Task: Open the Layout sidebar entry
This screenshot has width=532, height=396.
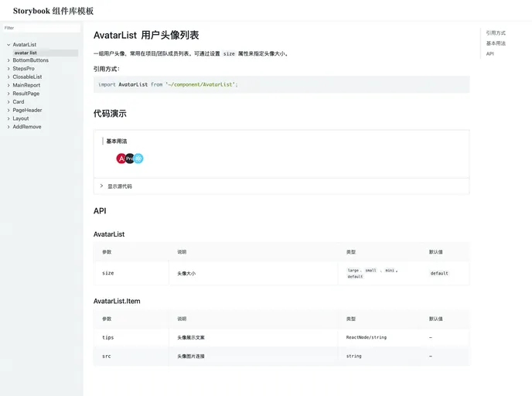Action: [x=21, y=118]
